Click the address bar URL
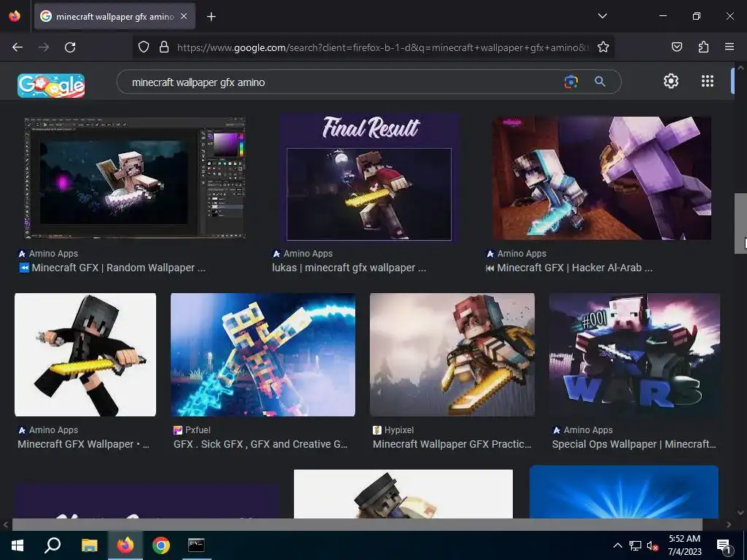 click(x=384, y=47)
